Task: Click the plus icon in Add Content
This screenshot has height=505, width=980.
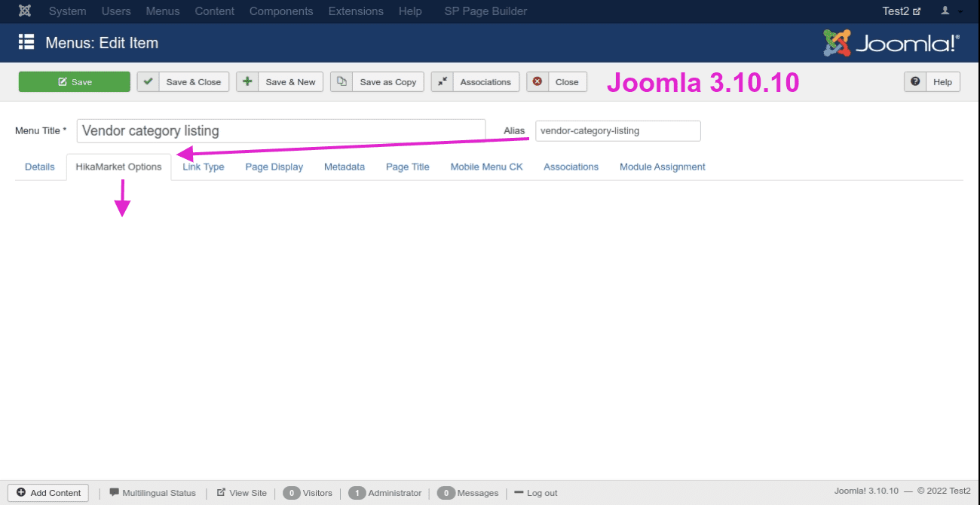Action: pos(21,492)
